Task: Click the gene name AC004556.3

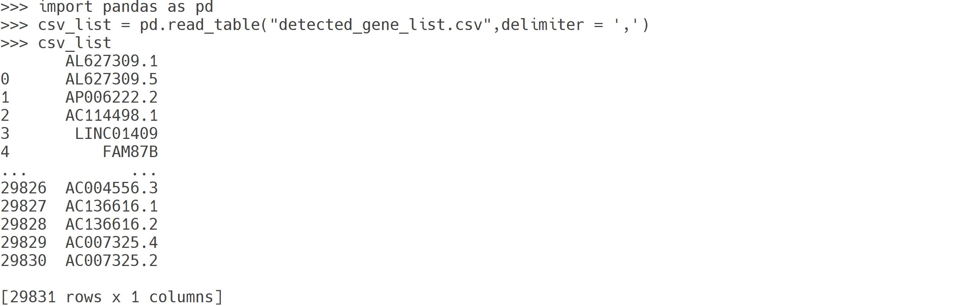Action: click(x=112, y=188)
